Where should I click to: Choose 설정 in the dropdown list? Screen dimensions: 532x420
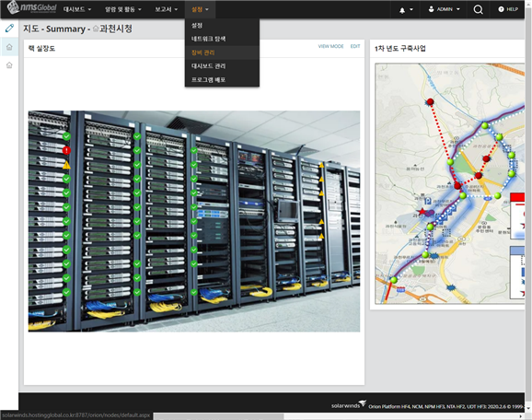click(x=222, y=25)
